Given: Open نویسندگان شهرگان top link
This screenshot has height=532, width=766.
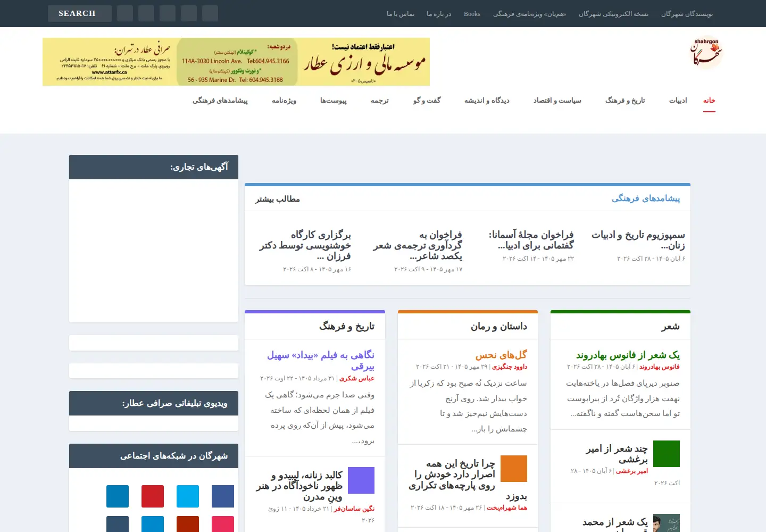Looking at the screenshot, I should [x=687, y=14].
